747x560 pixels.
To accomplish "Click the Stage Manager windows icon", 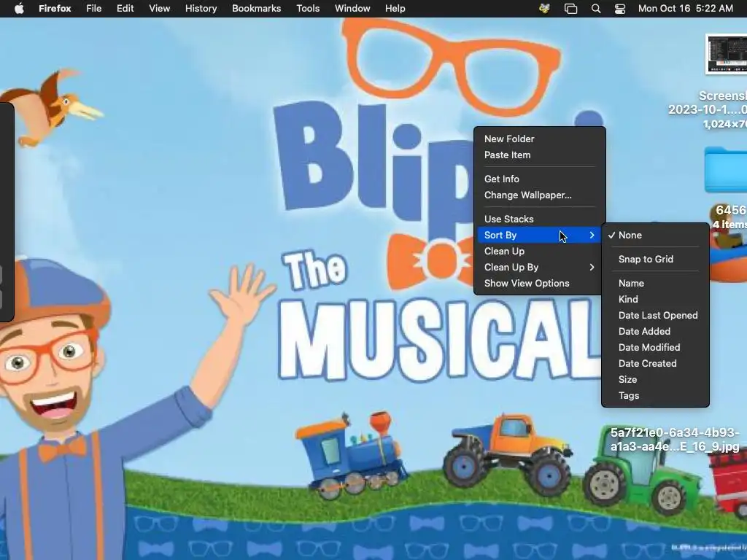I will click(570, 9).
